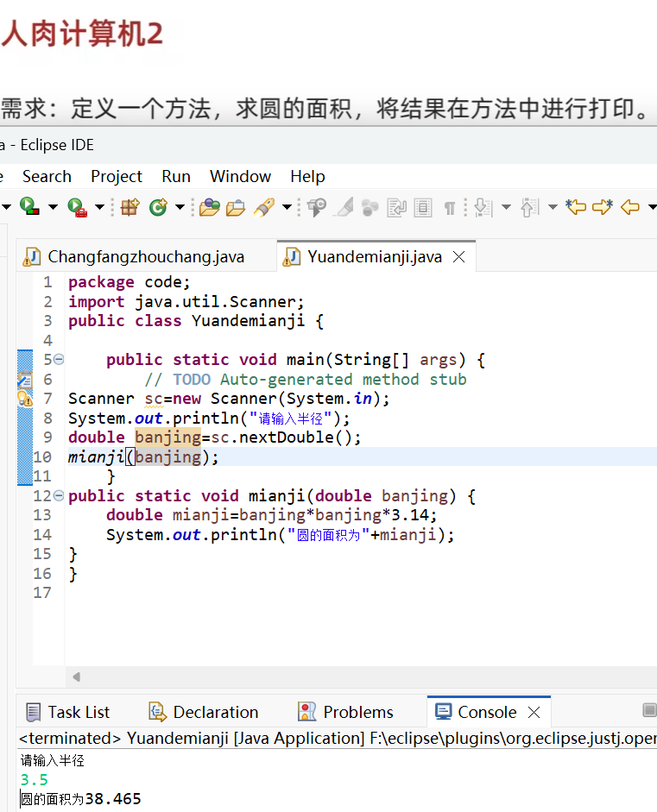
Task: Switch to the Changfangzhouchang.java editor tab
Action: click(146, 257)
